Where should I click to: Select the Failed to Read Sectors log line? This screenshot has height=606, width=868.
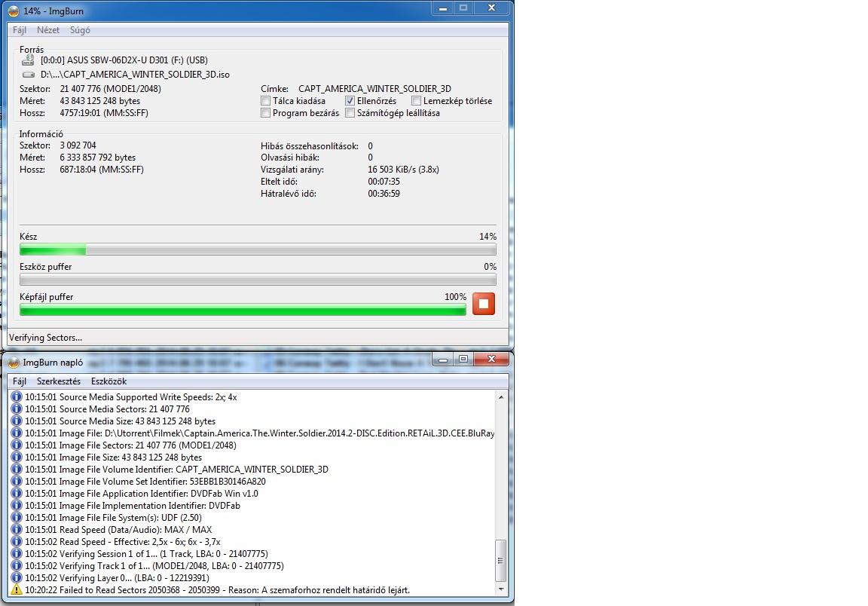(x=217, y=590)
